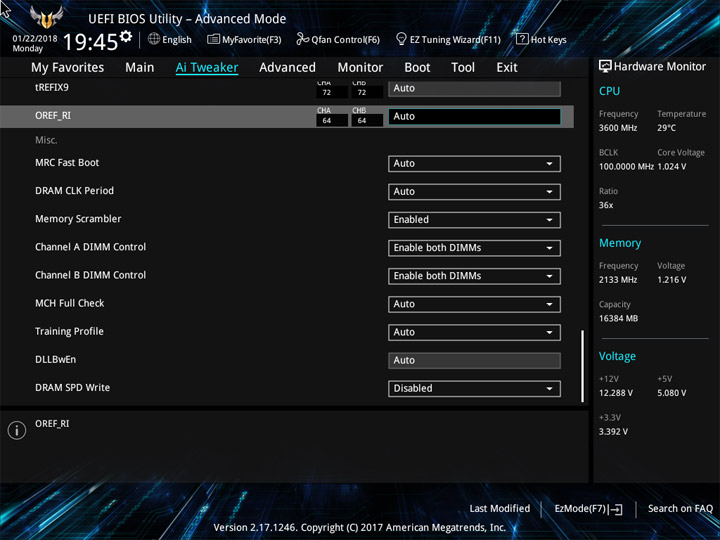
Task: Click the Training Profile label
Action: pyautogui.click(x=69, y=332)
